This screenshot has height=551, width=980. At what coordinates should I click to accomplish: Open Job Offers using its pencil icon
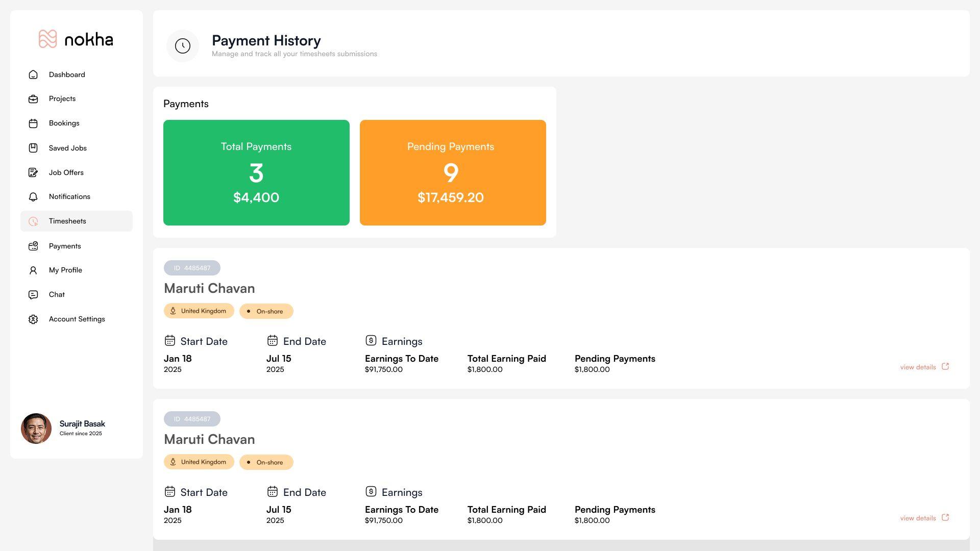(x=33, y=172)
